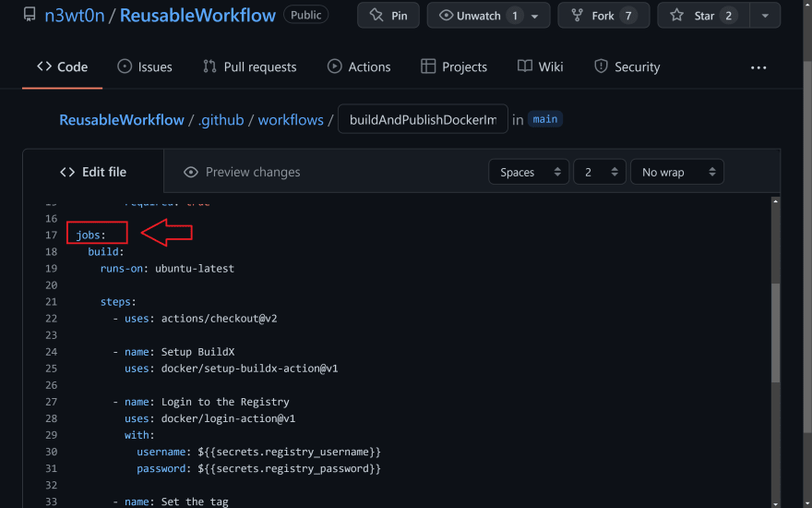
Task: Click ReusableWorkflow breadcrumb link
Action: coord(122,120)
